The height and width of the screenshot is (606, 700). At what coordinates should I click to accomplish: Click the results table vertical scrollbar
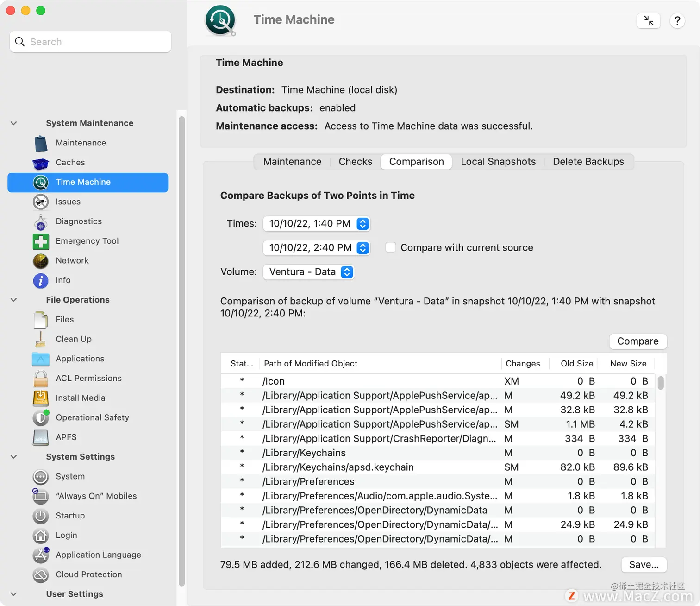click(x=661, y=383)
